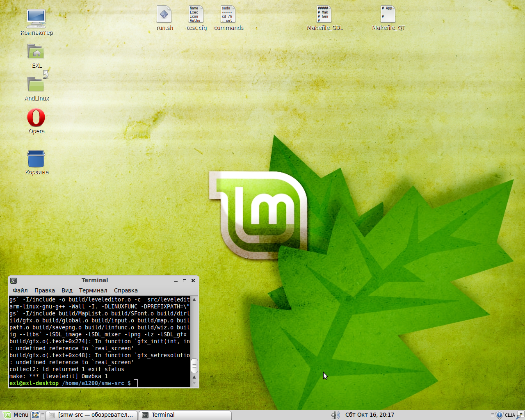Click the 'collect2: ld returned 1 exit status' line

[67, 369]
